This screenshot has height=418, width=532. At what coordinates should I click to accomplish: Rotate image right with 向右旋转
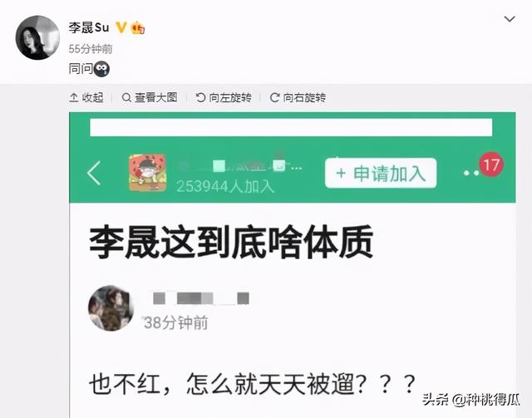[298, 98]
